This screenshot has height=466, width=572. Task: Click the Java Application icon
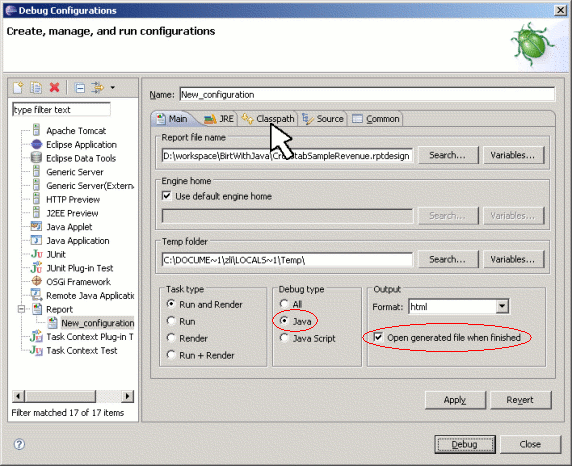tap(36, 240)
